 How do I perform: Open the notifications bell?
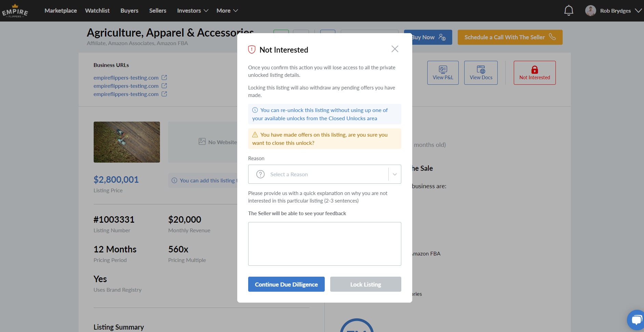tap(568, 11)
